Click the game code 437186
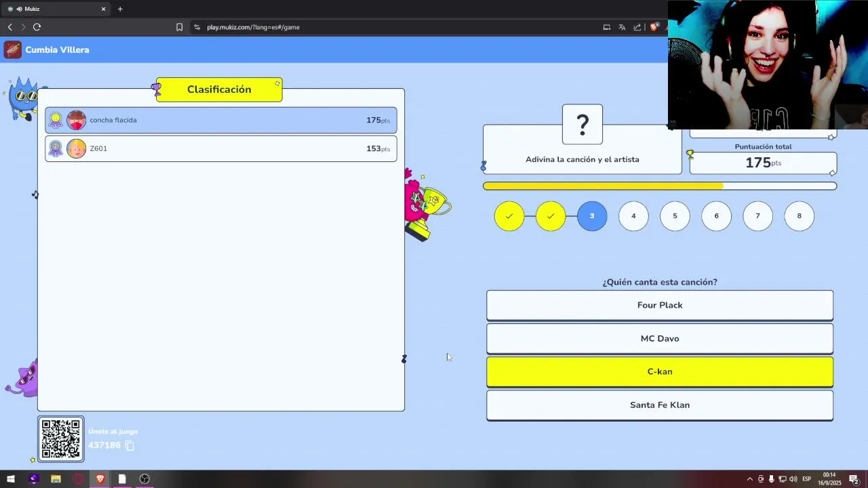This screenshot has height=488, width=868. pyautogui.click(x=104, y=445)
